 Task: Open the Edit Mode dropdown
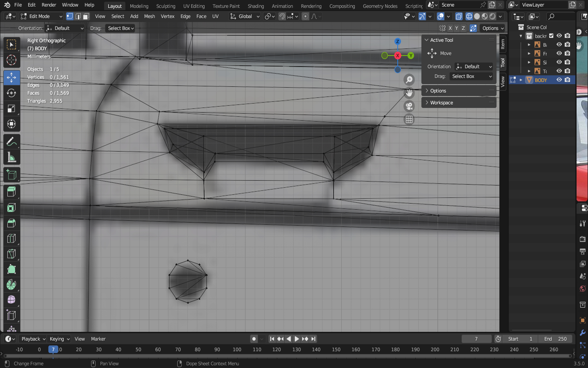click(41, 16)
